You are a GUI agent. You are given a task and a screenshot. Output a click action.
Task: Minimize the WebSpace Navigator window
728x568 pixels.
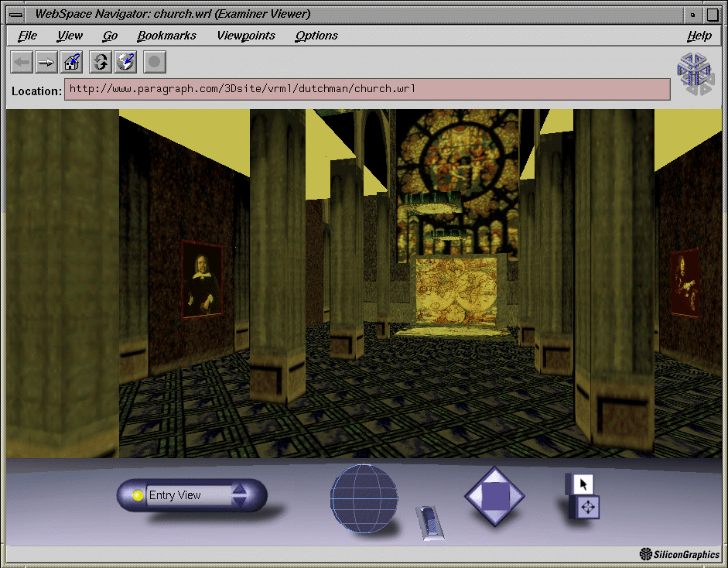[x=692, y=15]
